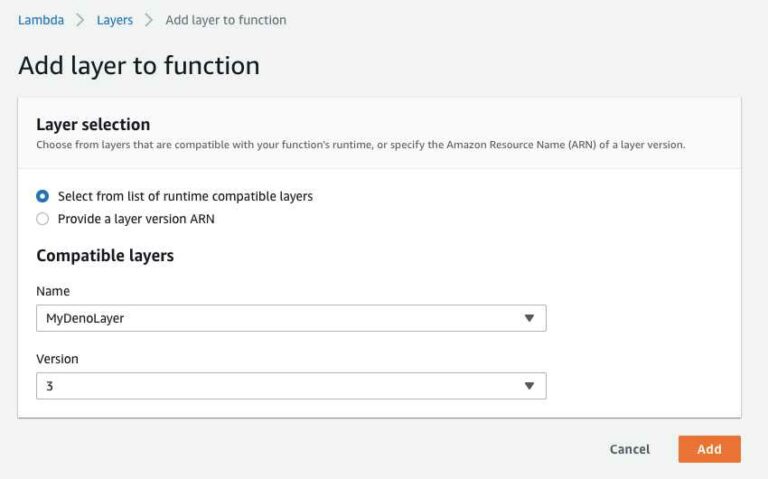This screenshot has height=479, width=768.
Task: Cancel adding the layer
Action: 629,449
